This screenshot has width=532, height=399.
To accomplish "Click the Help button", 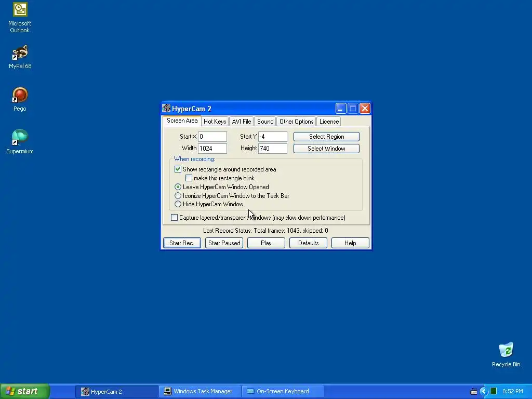I will coord(350,243).
